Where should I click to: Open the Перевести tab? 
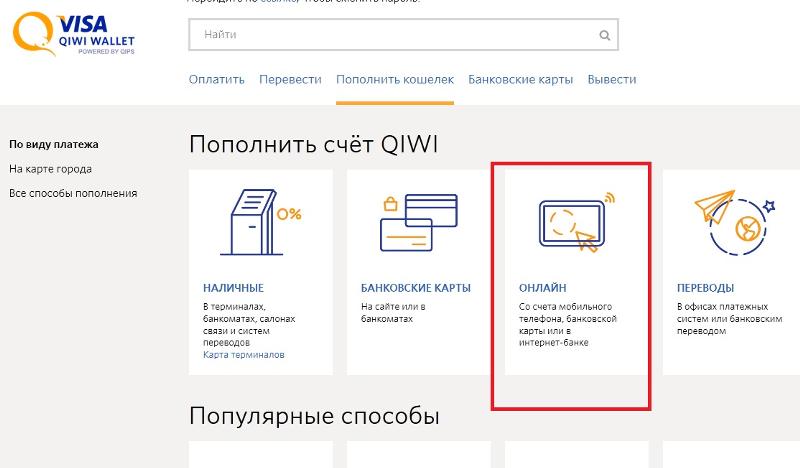(x=290, y=80)
